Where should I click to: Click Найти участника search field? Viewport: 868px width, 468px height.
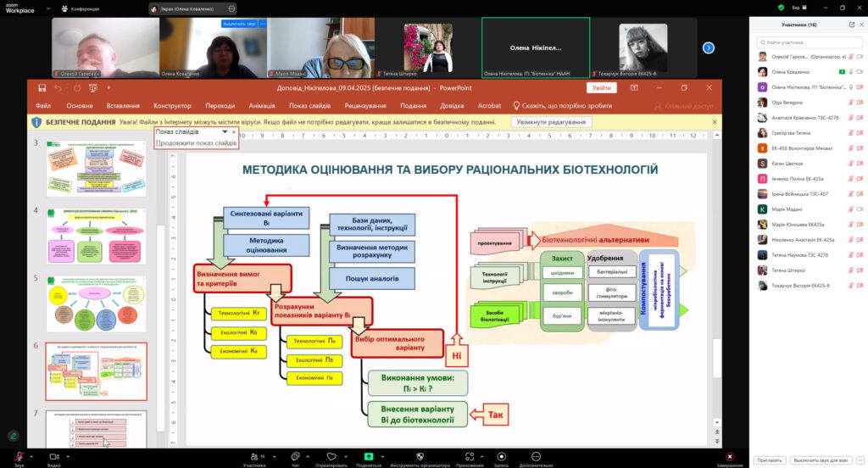(809, 42)
